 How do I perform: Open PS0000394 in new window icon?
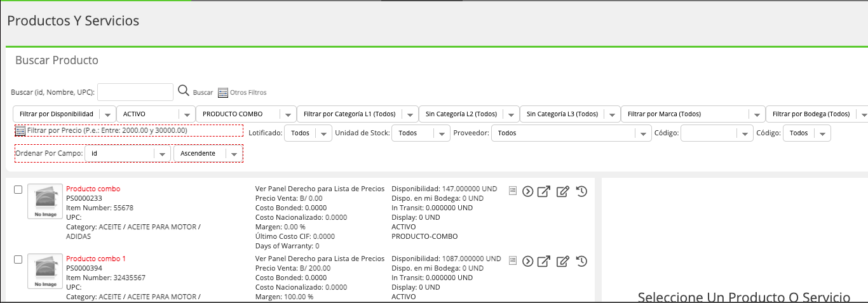(x=544, y=261)
